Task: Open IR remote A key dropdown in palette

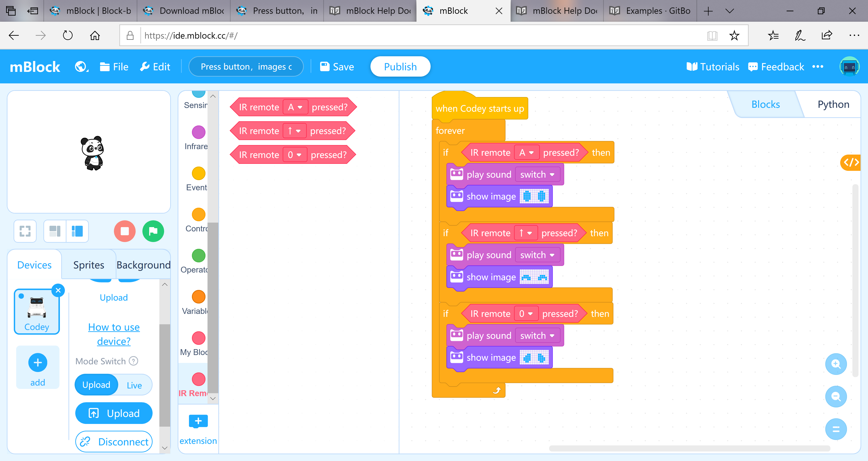Action: tap(295, 107)
